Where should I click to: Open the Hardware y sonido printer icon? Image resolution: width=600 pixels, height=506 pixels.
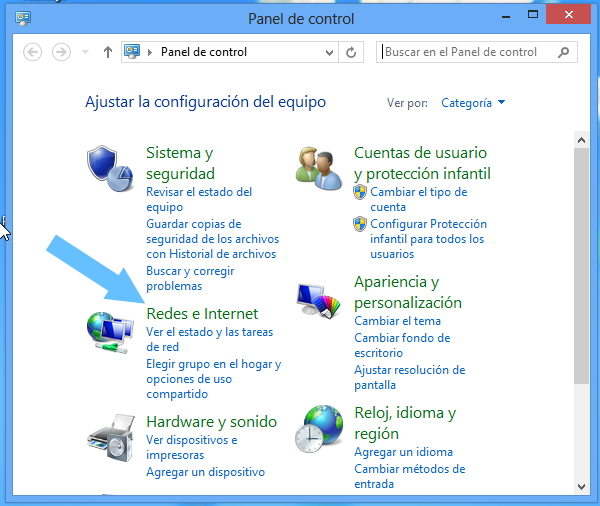[111, 437]
